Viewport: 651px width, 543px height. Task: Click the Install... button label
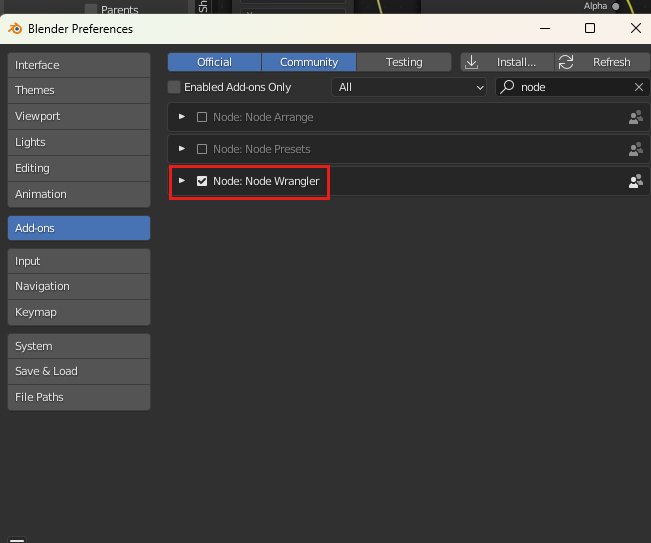pyautogui.click(x=516, y=62)
